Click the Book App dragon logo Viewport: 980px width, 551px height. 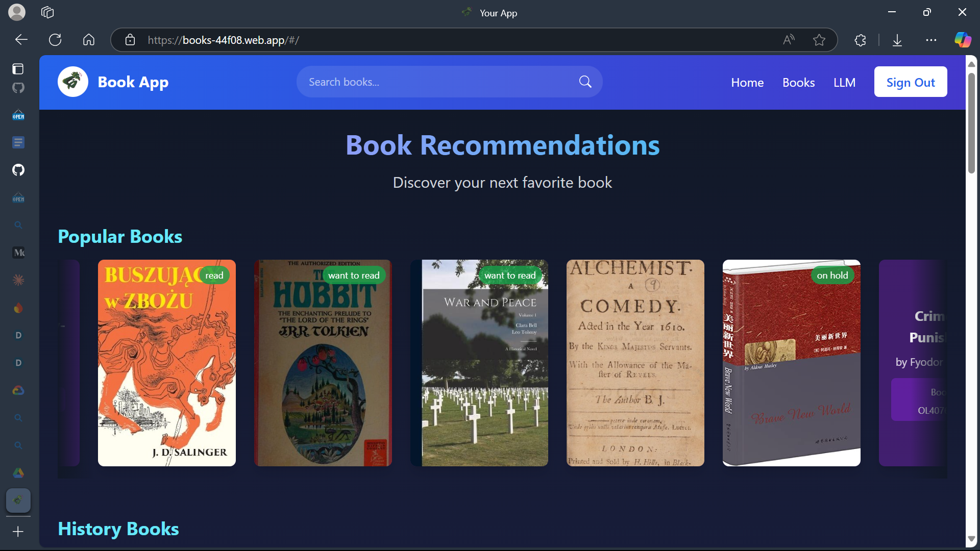click(x=73, y=82)
